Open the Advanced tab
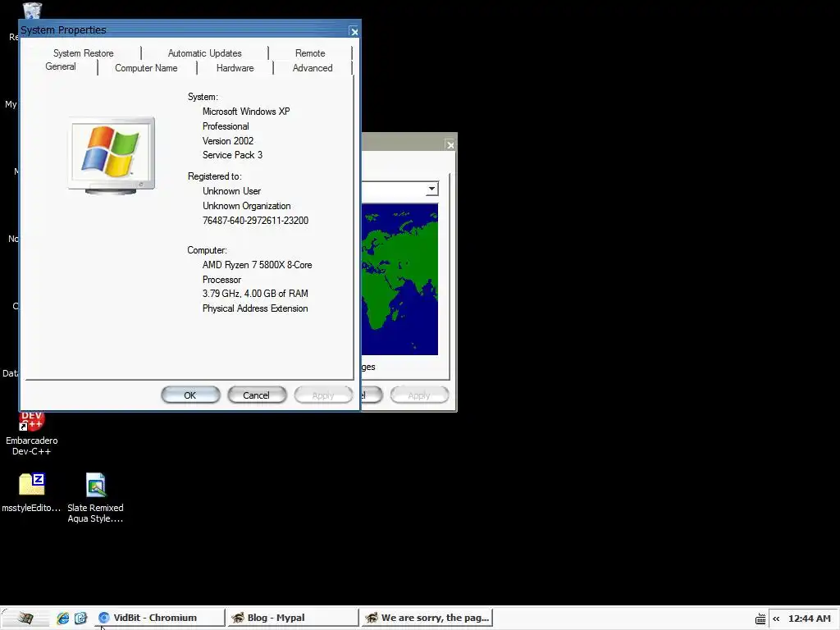Image resolution: width=840 pixels, height=630 pixels. 313,68
